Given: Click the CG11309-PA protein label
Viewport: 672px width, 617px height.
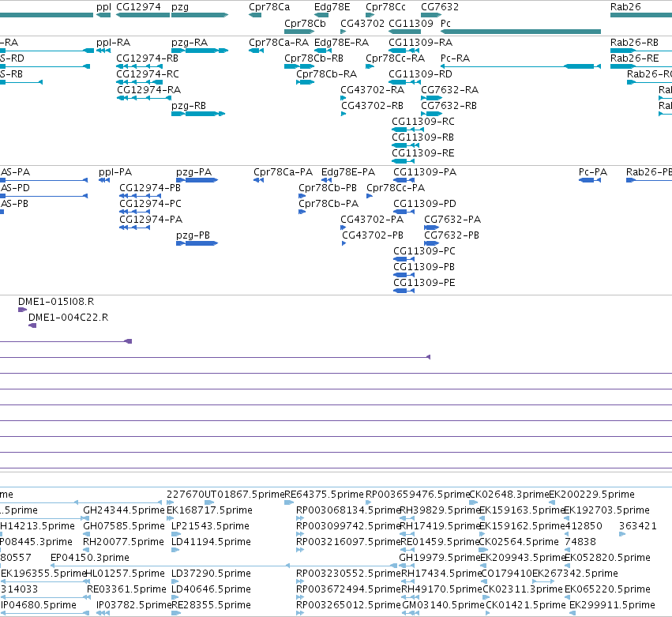Looking at the screenshot, I should coord(425,172).
